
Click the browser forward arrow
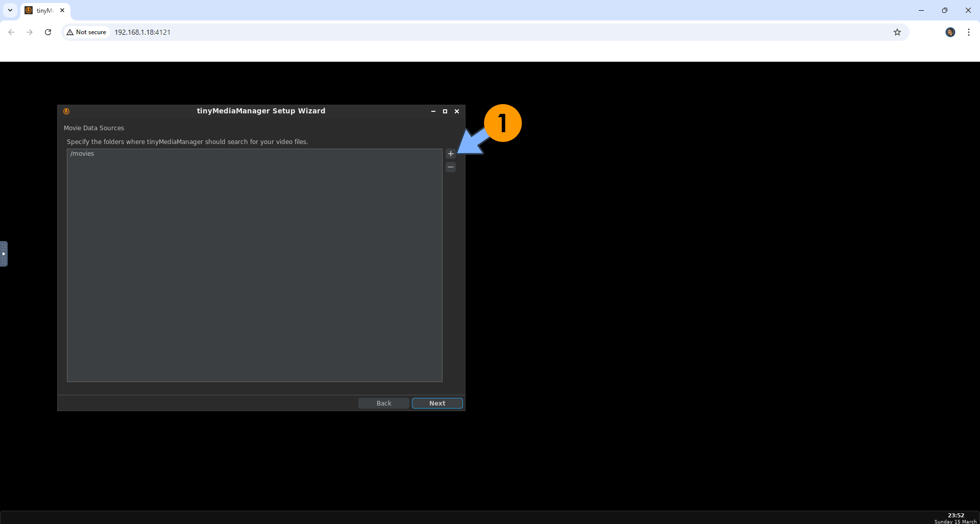click(30, 32)
